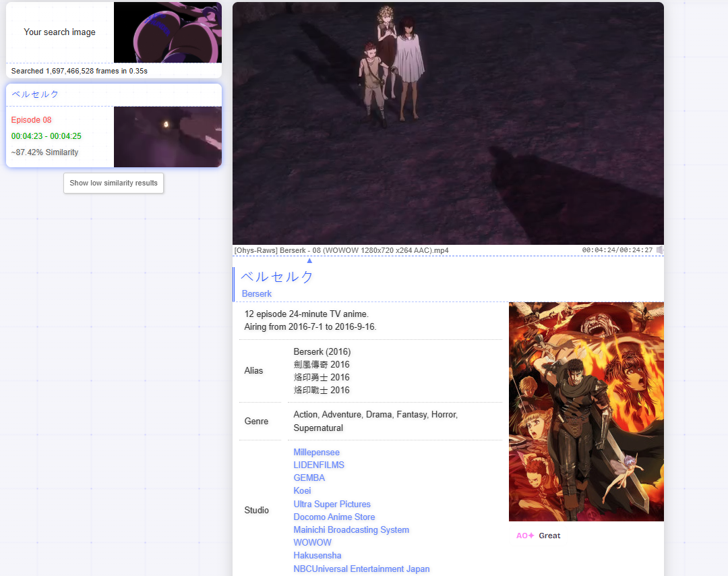Click the Episode 08 result thumbnail
The width and height of the screenshot is (728, 576).
(x=168, y=137)
